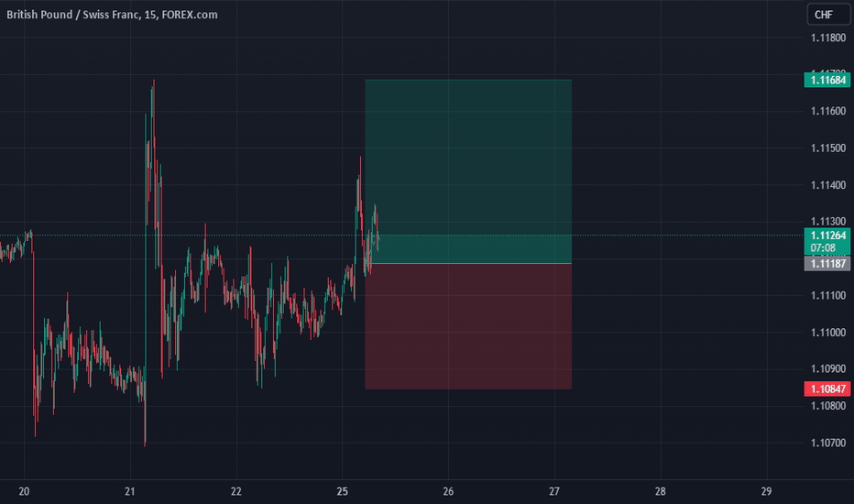The image size is (854, 504).
Task: Click the 1.10700 price axis label
Action: click(827, 443)
